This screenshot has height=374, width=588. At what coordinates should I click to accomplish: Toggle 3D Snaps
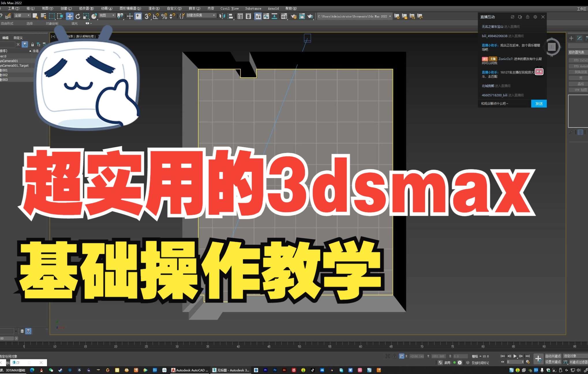pos(147,16)
